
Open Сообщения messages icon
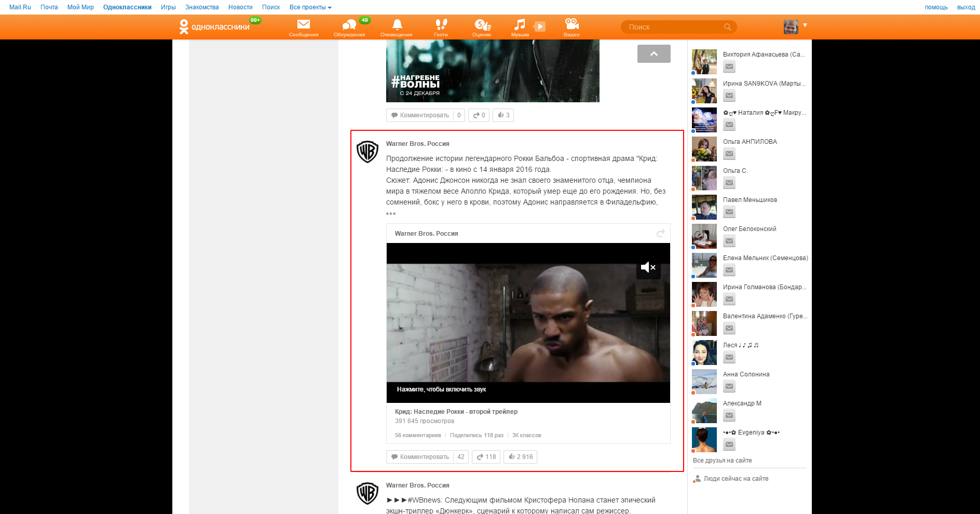(304, 24)
